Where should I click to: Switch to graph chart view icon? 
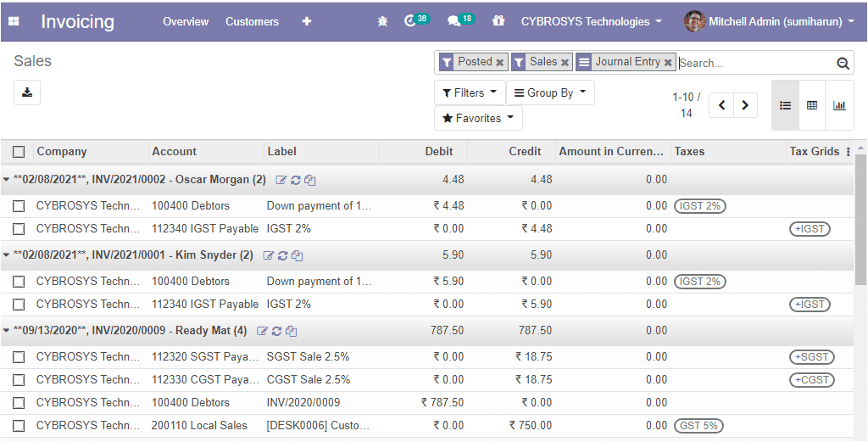[x=839, y=105]
